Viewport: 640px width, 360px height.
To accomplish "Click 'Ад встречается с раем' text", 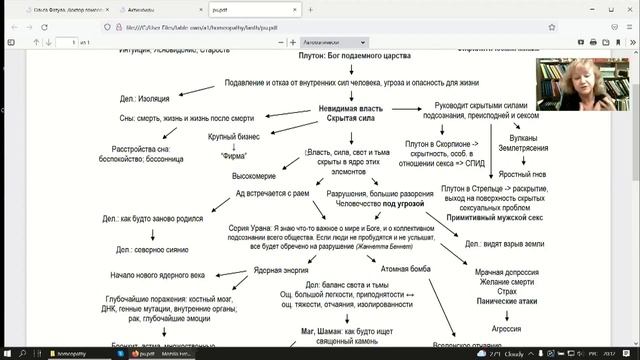I will click(x=272, y=193).
